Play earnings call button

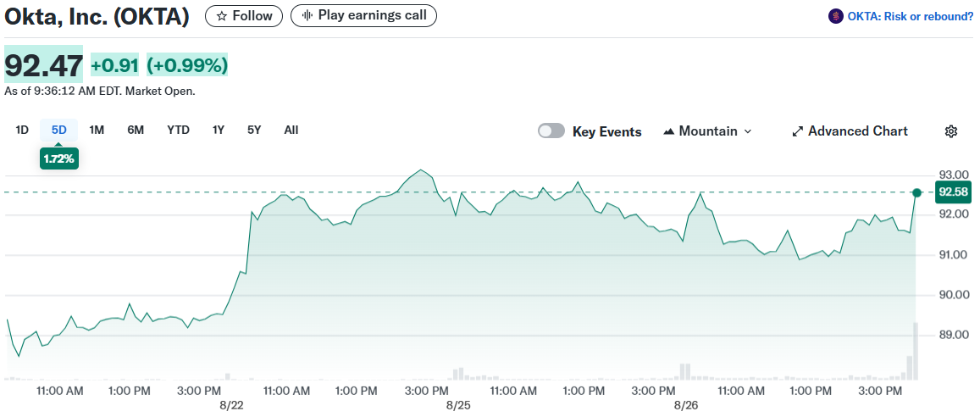pyautogui.click(x=363, y=15)
